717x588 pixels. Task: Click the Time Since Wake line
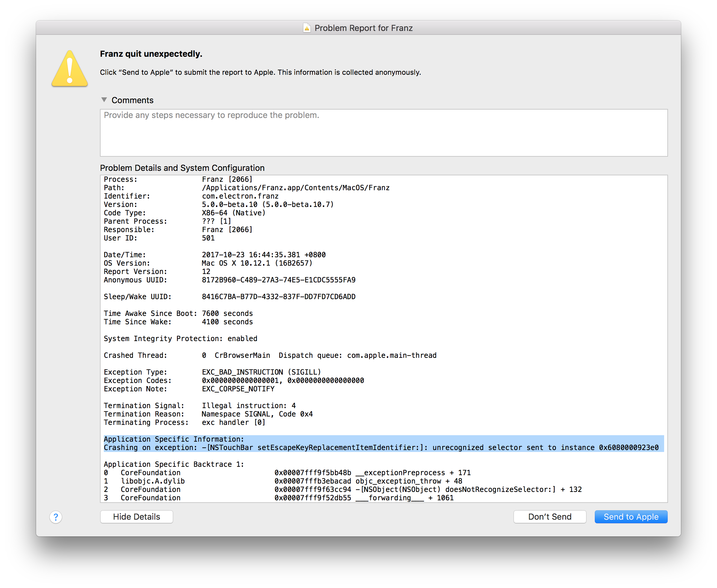(x=178, y=322)
